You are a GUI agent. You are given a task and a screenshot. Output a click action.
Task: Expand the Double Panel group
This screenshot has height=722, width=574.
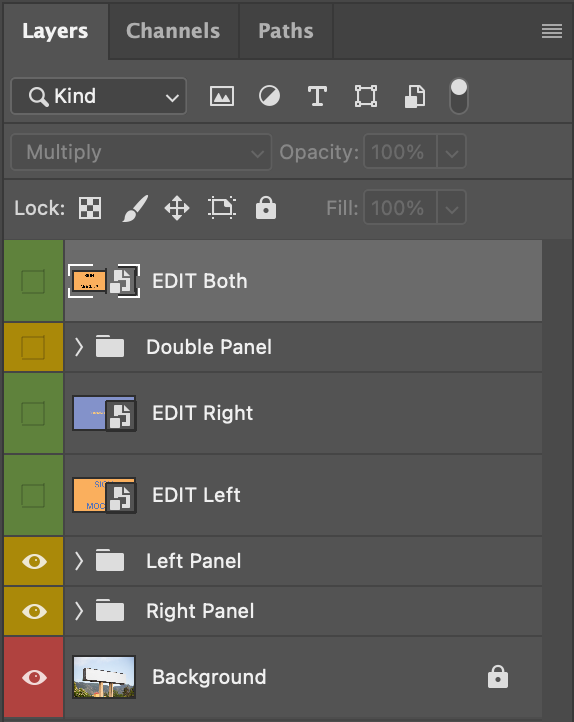click(79, 347)
